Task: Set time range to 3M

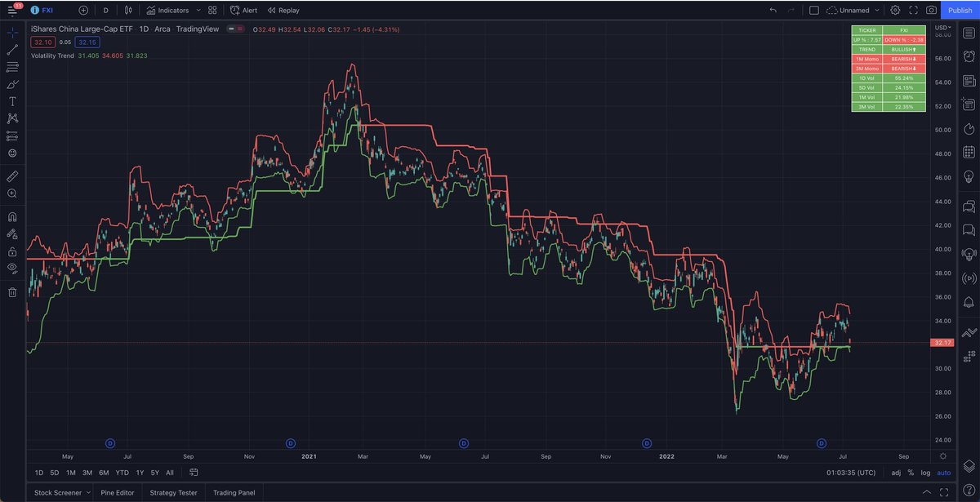Action: point(87,473)
